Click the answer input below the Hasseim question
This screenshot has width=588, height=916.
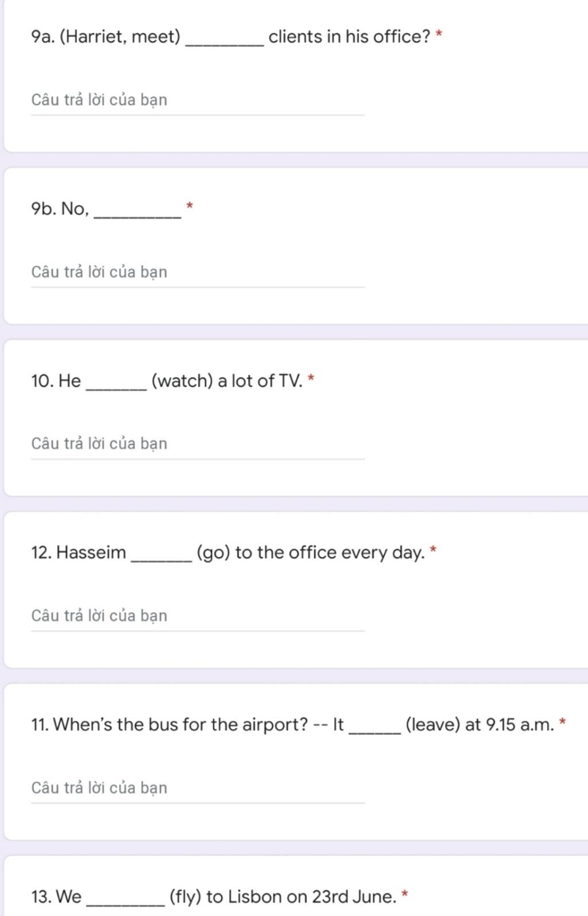198,616
